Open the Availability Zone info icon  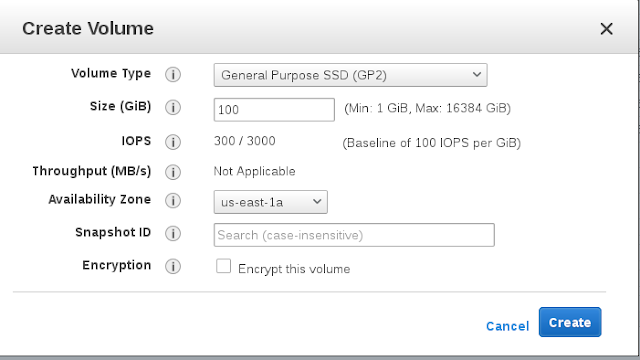point(173,201)
